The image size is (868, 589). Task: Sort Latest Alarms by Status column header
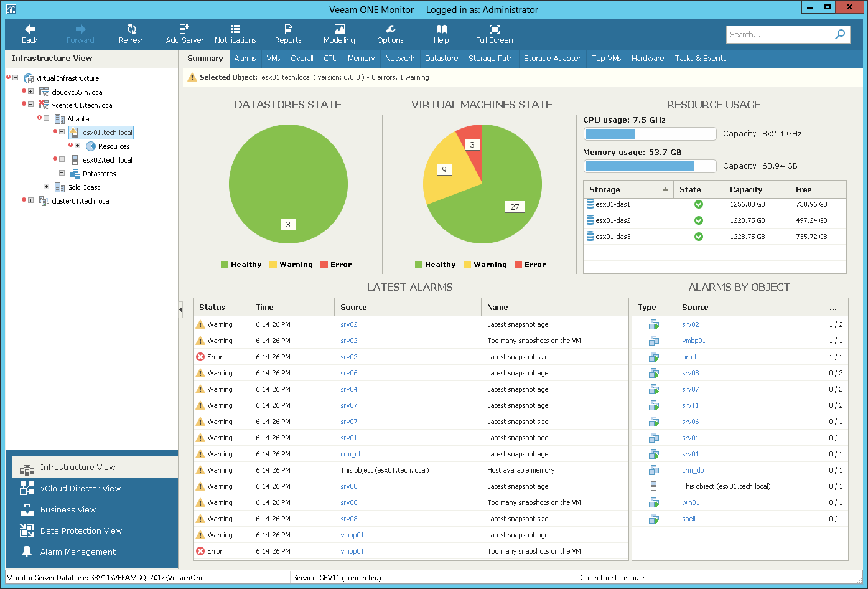[x=222, y=307]
